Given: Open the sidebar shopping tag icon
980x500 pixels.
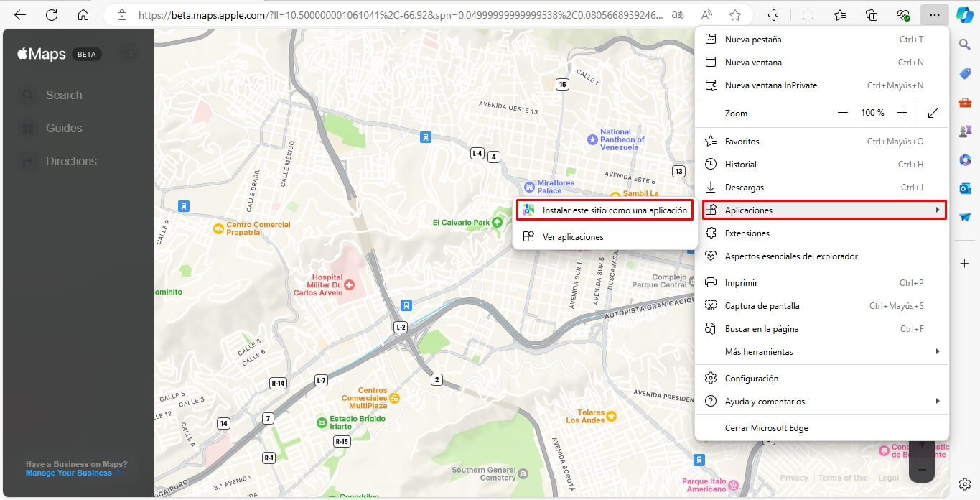Looking at the screenshot, I should (965, 74).
